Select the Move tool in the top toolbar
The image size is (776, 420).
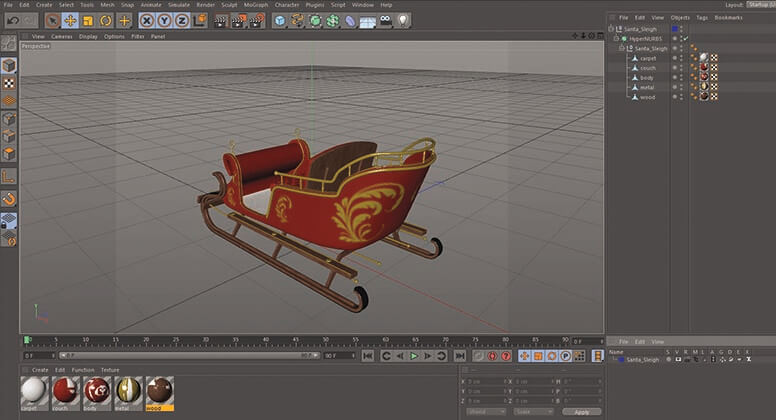[70, 20]
